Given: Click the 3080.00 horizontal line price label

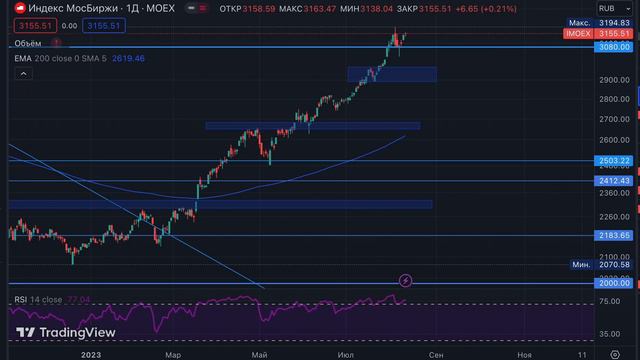Looking at the screenshot, I should [x=614, y=47].
